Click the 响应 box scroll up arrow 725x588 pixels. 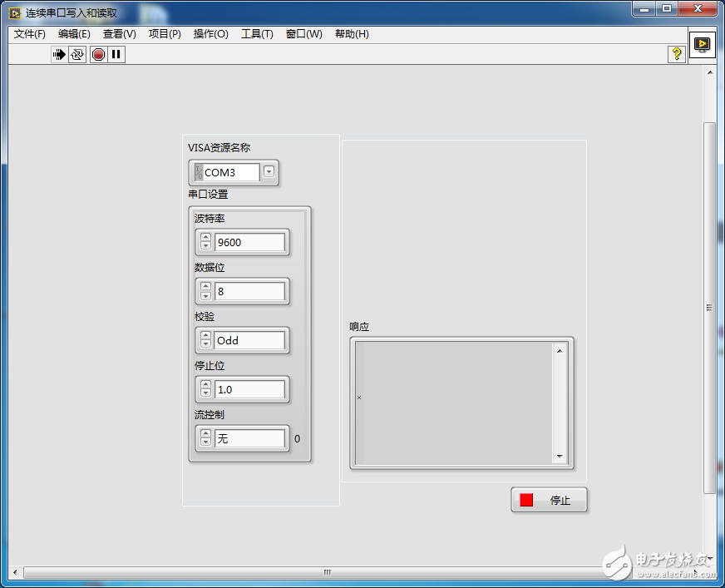click(x=560, y=351)
